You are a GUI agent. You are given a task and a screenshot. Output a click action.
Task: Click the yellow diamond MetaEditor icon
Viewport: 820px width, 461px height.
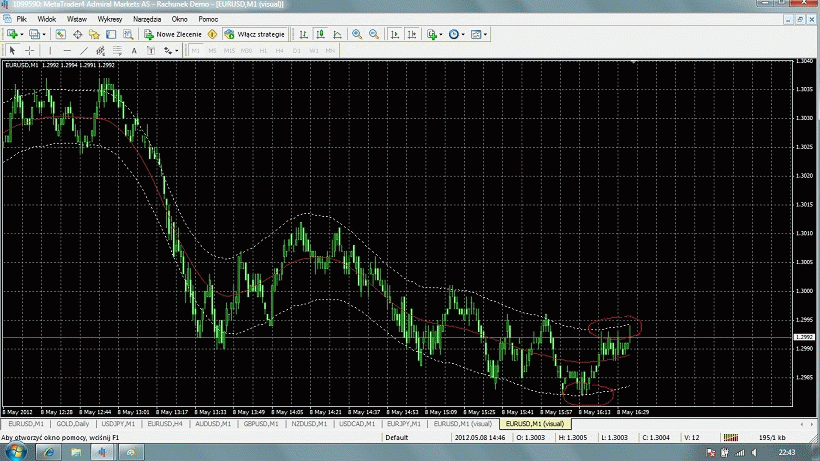click(212, 34)
